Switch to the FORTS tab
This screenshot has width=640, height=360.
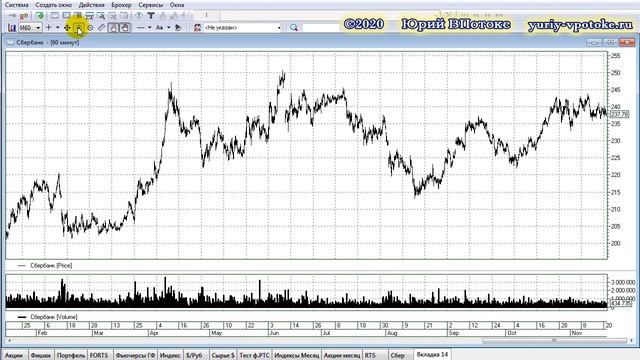tap(99, 355)
